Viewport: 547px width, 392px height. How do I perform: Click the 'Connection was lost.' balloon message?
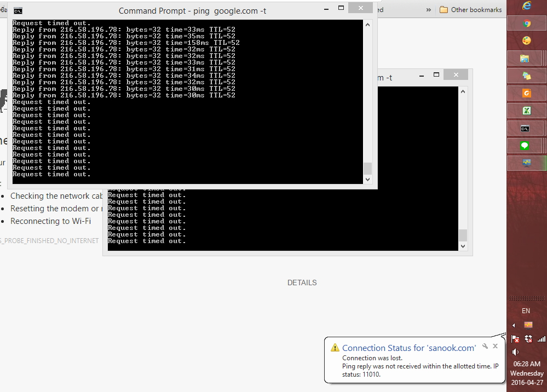point(372,358)
